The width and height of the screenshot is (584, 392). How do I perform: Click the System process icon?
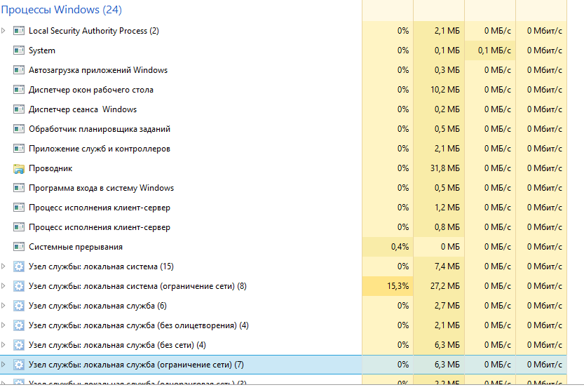coord(19,50)
